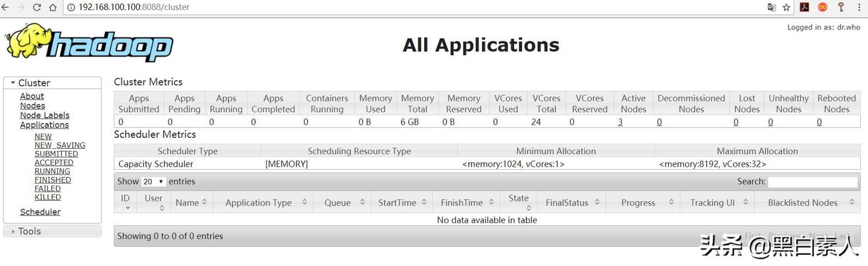
Task: Open the translate page icon in address bar
Action: [x=772, y=7]
